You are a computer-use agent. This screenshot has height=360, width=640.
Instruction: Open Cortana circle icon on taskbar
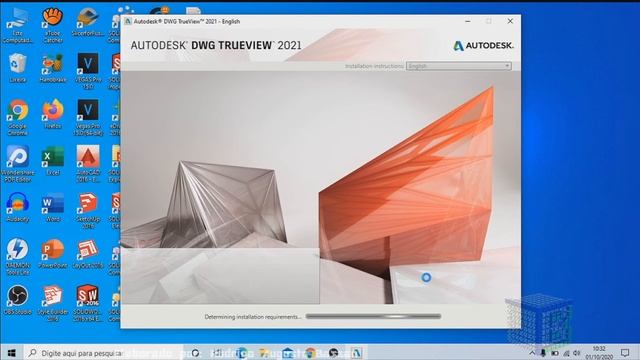(x=196, y=353)
